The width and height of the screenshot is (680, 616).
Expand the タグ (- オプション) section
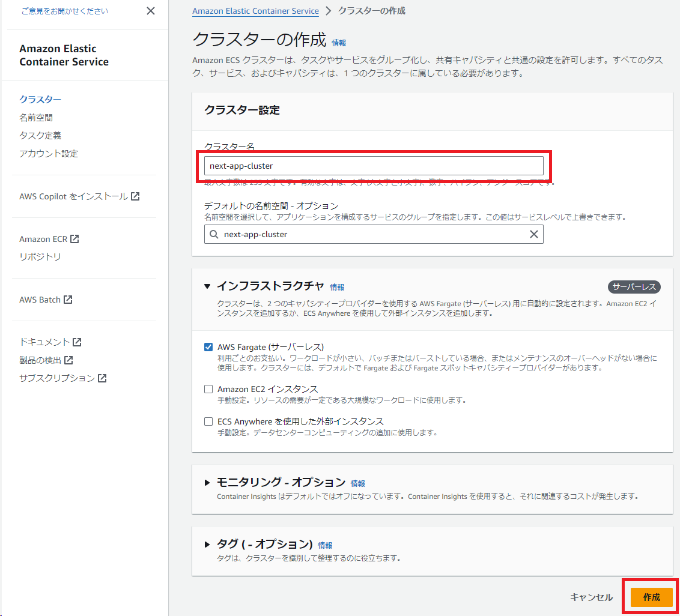[x=207, y=544]
